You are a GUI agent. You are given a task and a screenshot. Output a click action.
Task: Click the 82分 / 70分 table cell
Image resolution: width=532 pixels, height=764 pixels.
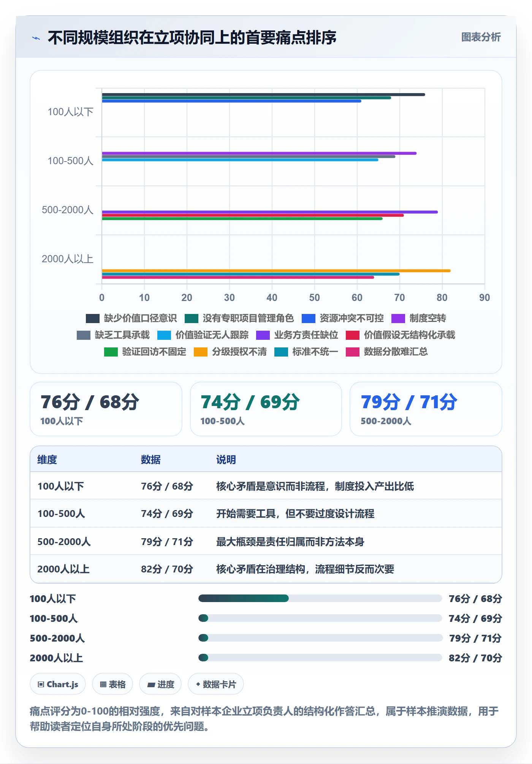click(x=167, y=569)
